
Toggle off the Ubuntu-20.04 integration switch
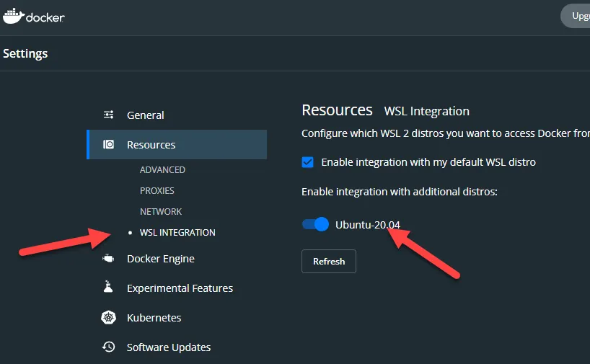point(315,224)
